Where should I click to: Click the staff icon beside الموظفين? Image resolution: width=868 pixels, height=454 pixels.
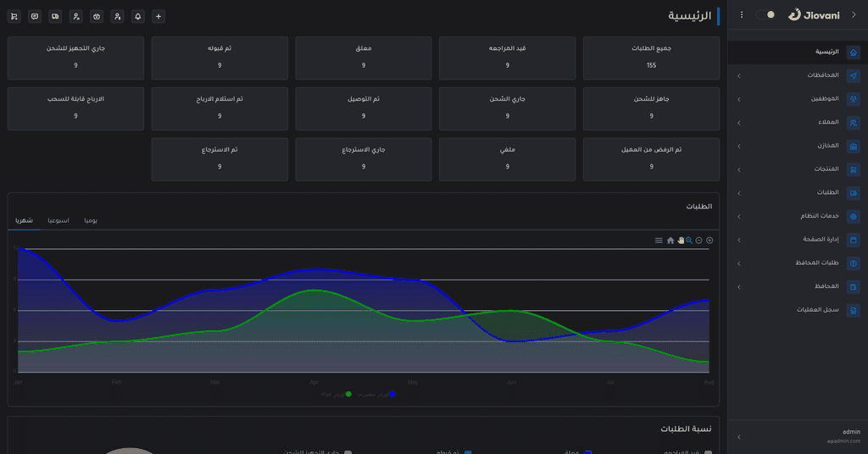854,100
